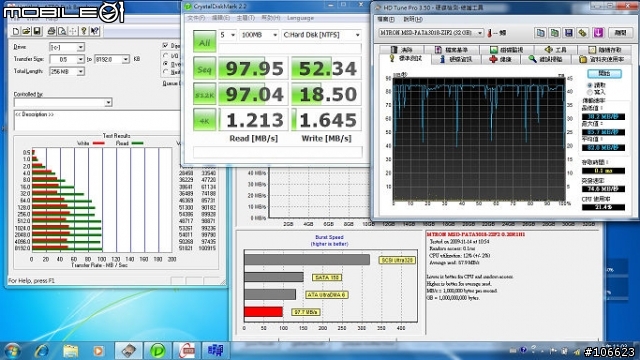The height and width of the screenshot is (360, 640).
Task: Click All button in CrystalDiskMark
Action: [x=204, y=42]
